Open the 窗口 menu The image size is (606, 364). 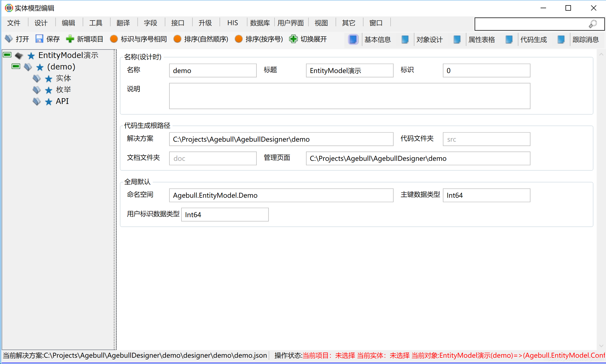(376, 23)
